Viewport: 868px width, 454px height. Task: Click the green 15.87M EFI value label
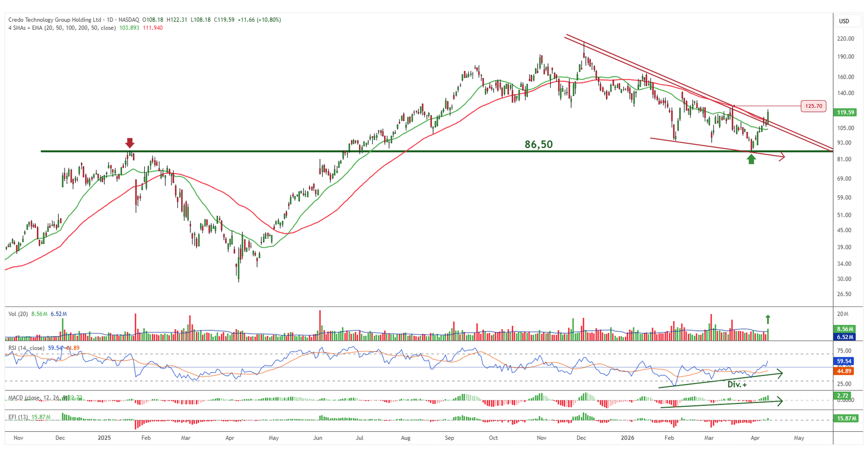point(846,419)
